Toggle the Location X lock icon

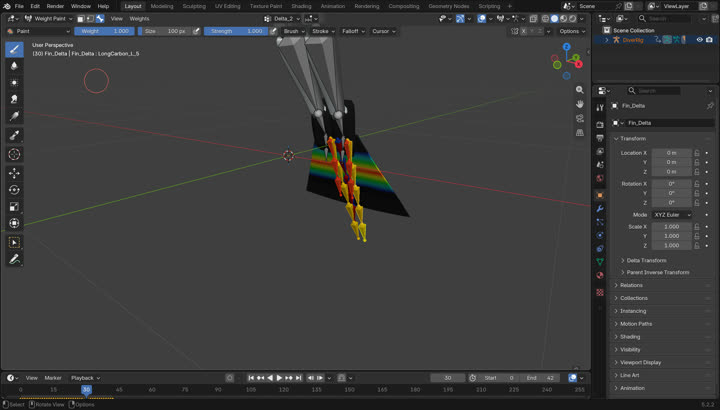click(697, 153)
